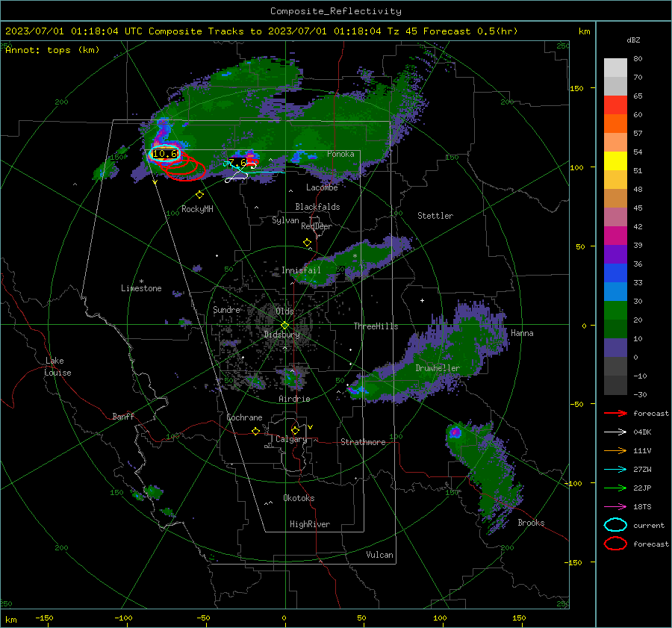
Task: Click the Stettler city label
Action: pos(435,216)
